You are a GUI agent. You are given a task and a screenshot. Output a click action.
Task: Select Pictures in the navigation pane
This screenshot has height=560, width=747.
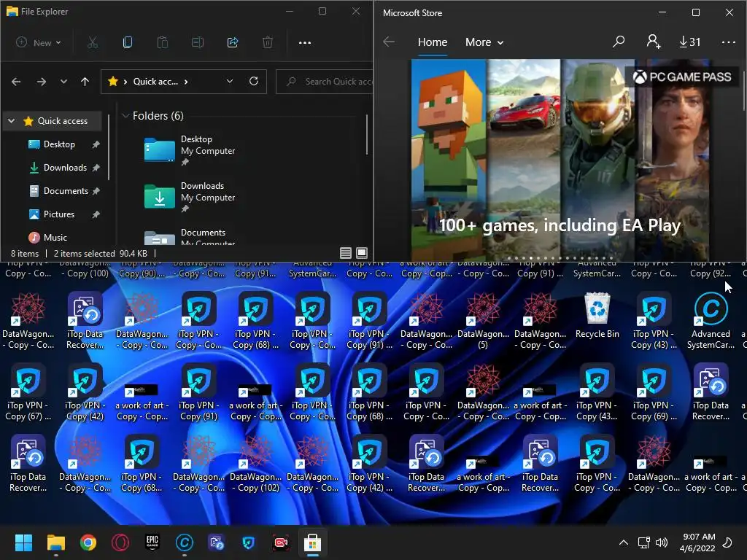[59, 214]
